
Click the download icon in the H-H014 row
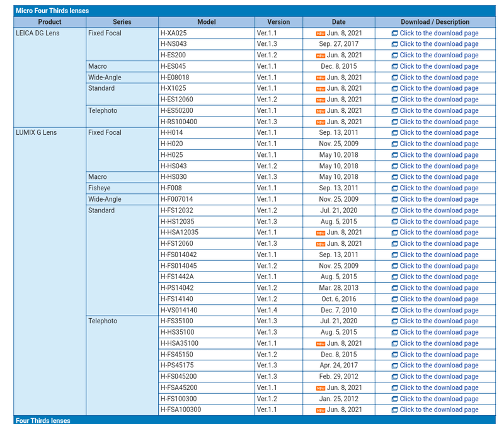394,133
